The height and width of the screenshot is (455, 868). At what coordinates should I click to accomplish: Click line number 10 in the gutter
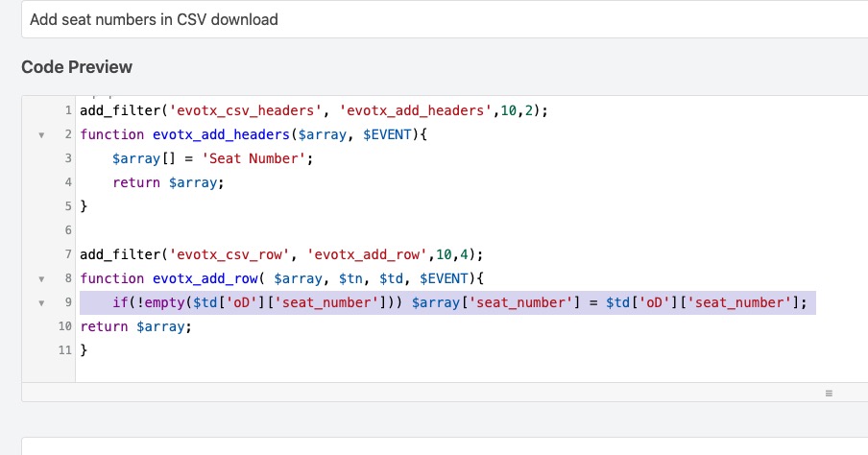click(65, 326)
